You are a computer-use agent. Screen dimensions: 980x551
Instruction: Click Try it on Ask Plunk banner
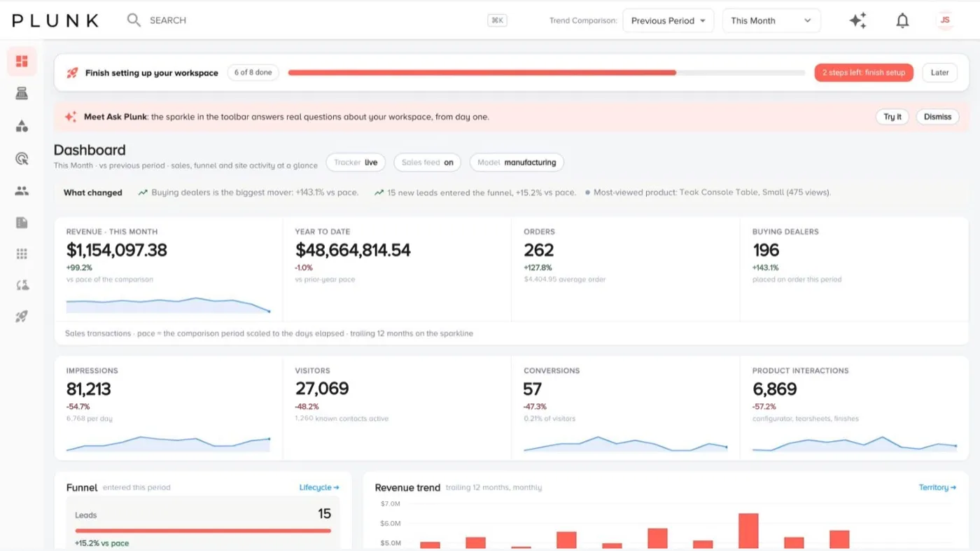892,117
